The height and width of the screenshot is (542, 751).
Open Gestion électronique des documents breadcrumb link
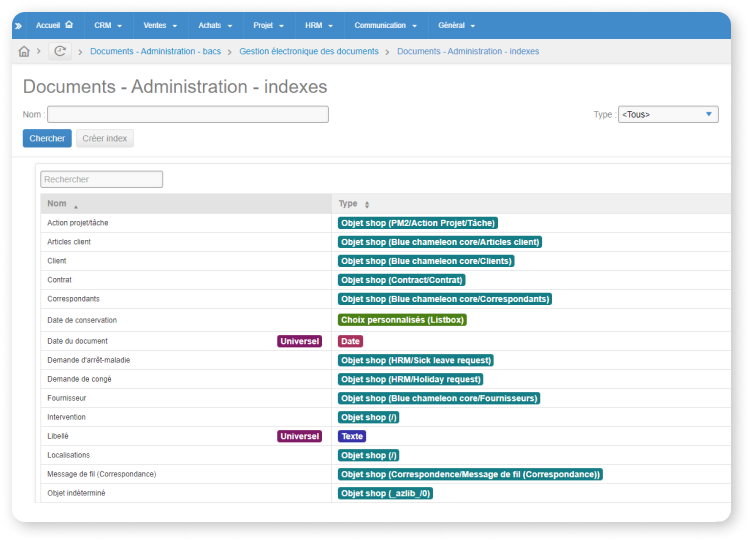[x=309, y=51]
